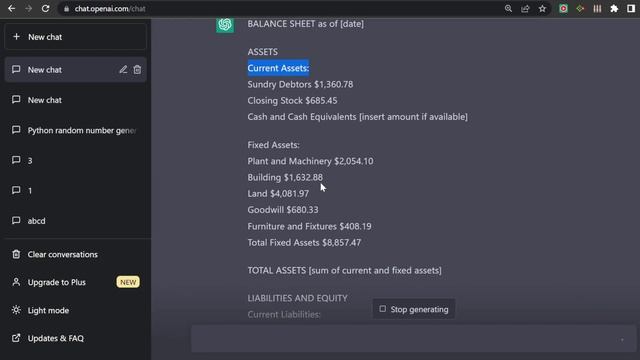Click the plus icon for New chat

(16, 37)
